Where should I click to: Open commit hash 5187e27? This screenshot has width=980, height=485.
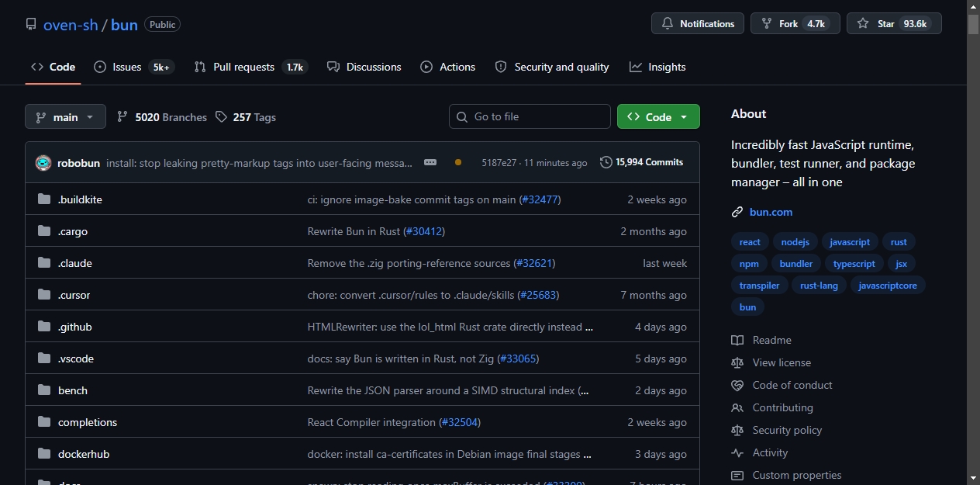click(x=499, y=163)
